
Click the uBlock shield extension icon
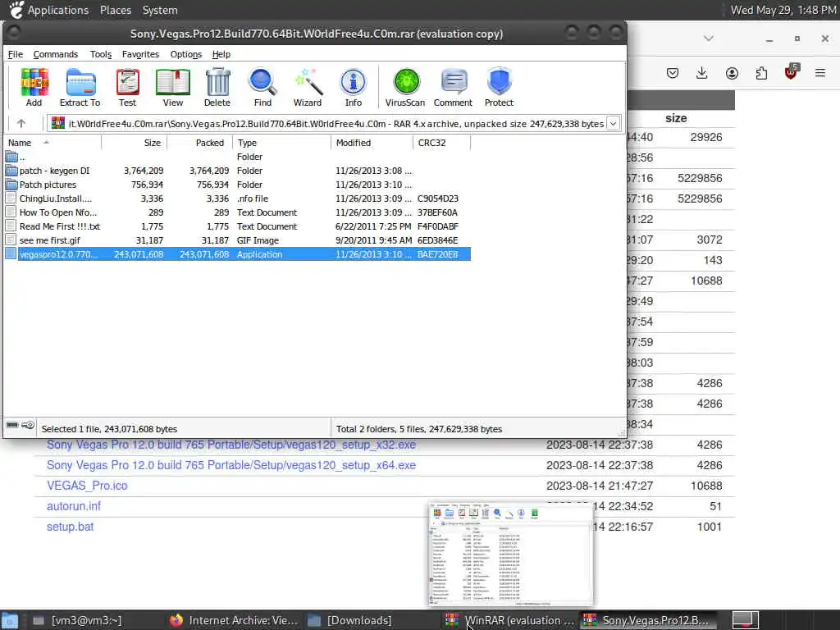coord(792,72)
